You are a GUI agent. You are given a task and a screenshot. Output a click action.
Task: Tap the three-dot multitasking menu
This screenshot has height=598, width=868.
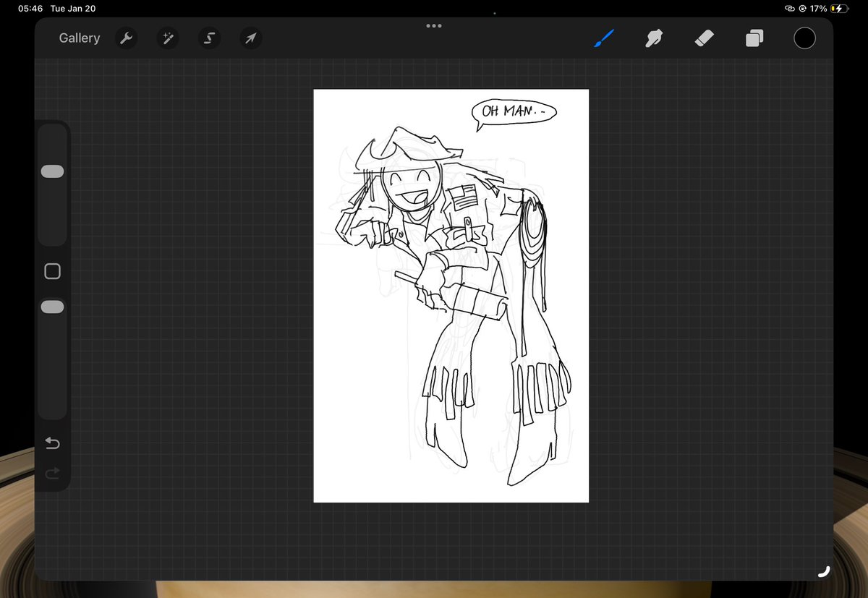click(434, 25)
